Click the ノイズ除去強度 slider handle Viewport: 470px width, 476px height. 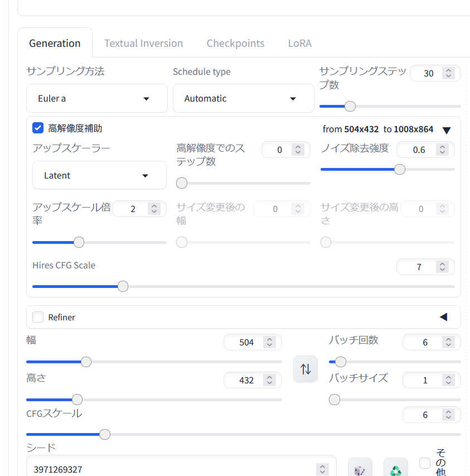400,170
